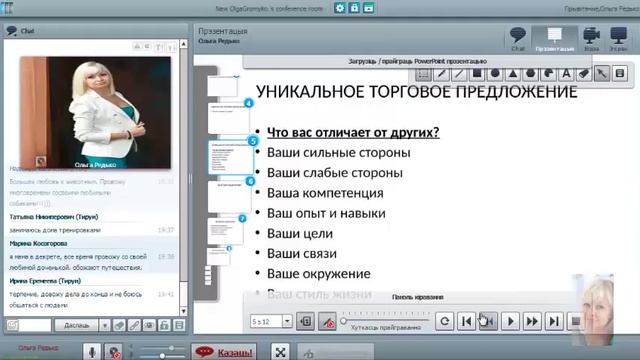The image size is (640, 360).
Task: Switch to the presentation tab
Action: [x=554, y=39]
